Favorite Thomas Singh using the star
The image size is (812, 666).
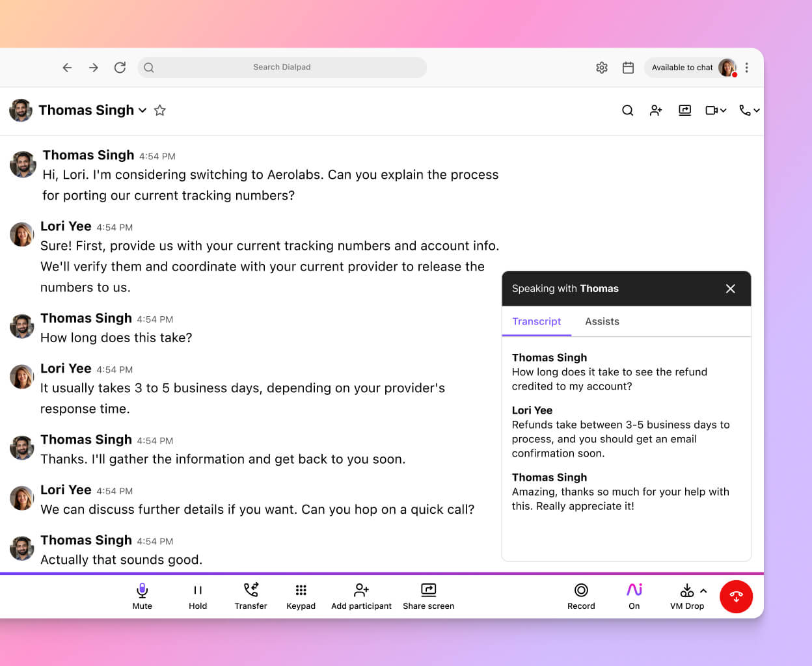pyautogui.click(x=159, y=110)
